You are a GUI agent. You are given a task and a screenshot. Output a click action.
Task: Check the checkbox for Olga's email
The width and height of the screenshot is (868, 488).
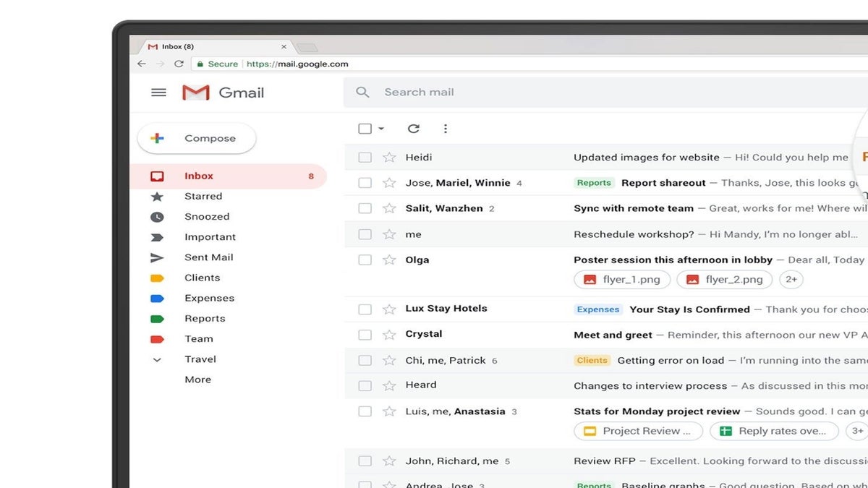pyautogui.click(x=365, y=260)
